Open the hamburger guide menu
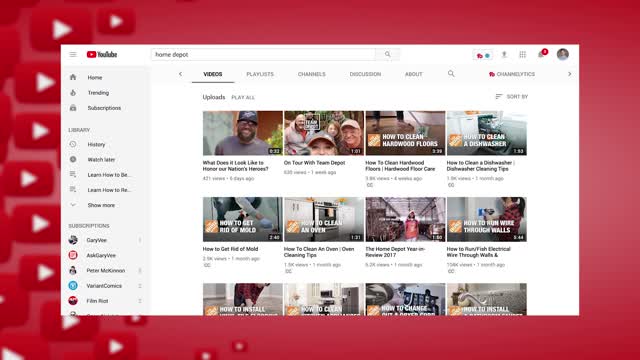The width and height of the screenshot is (640, 360). pos(73,54)
